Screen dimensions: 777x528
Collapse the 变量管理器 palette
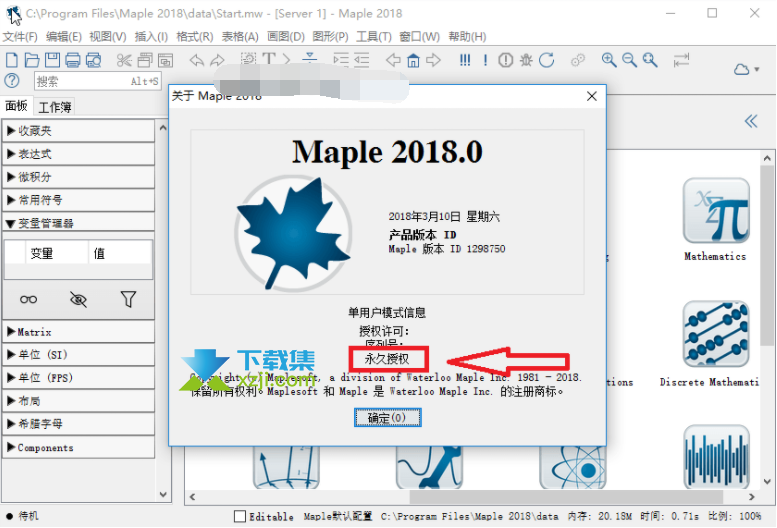tap(78, 223)
